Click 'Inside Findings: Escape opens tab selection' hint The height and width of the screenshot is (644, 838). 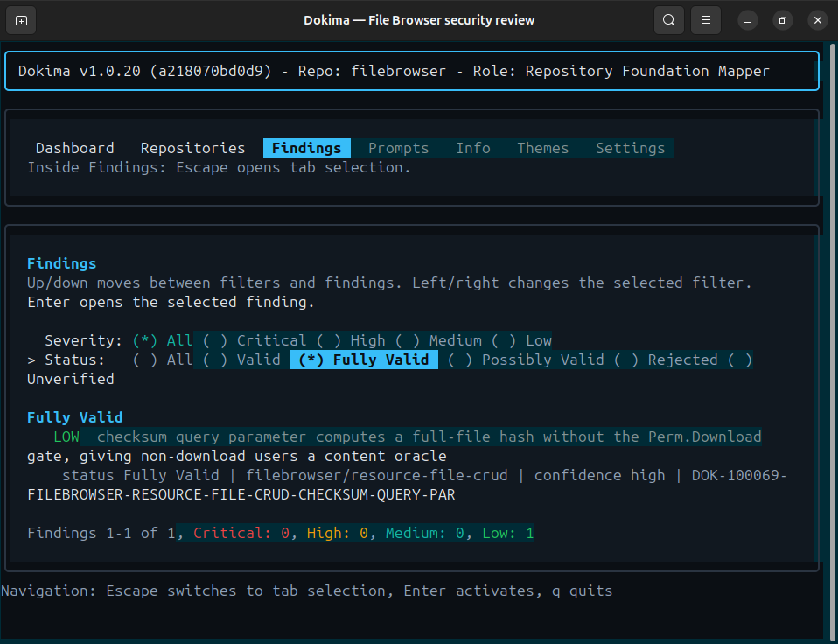pyautogui.click(x=219, y=167)
